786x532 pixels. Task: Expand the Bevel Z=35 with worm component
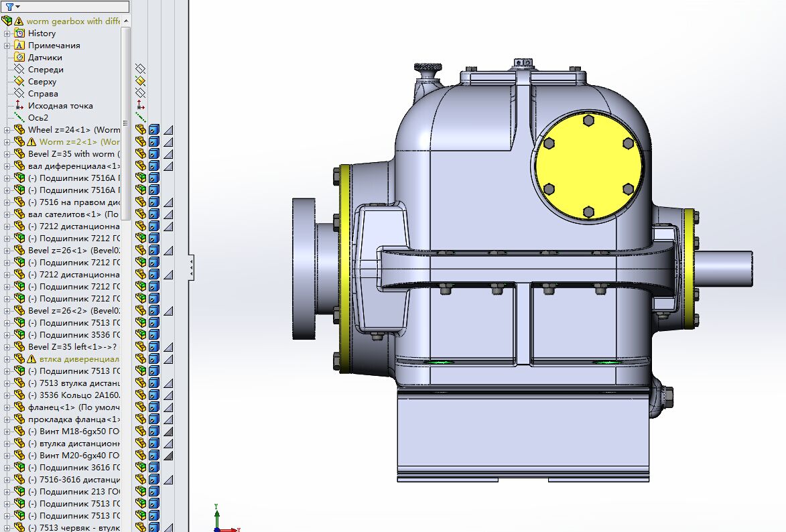coord(7,154)
